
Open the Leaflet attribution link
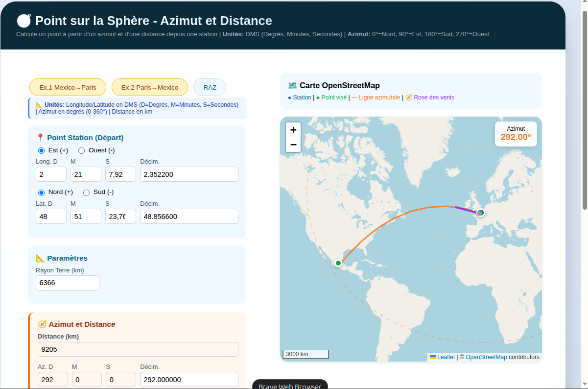pos(446,357)
